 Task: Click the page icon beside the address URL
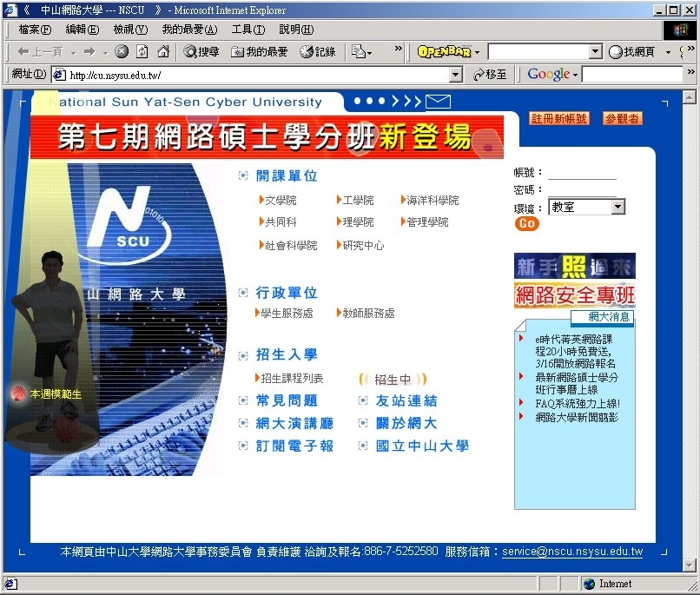tap(59, 75)
